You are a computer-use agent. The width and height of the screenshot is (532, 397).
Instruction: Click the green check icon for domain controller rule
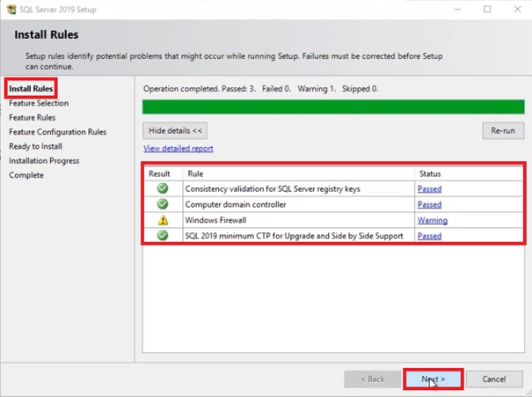163,203
